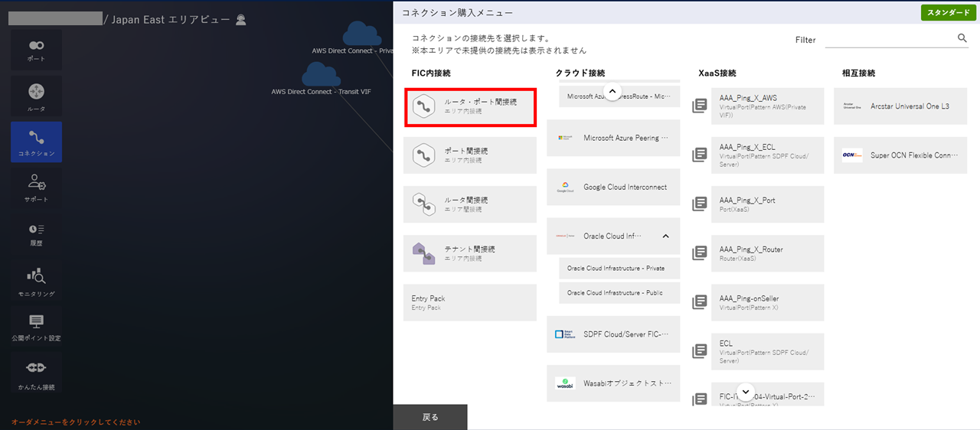This screenshot has height=430, width=980.
Task: Select Google Cloud Interconnect
Action: pyautogui.click(x=613, y=187)
